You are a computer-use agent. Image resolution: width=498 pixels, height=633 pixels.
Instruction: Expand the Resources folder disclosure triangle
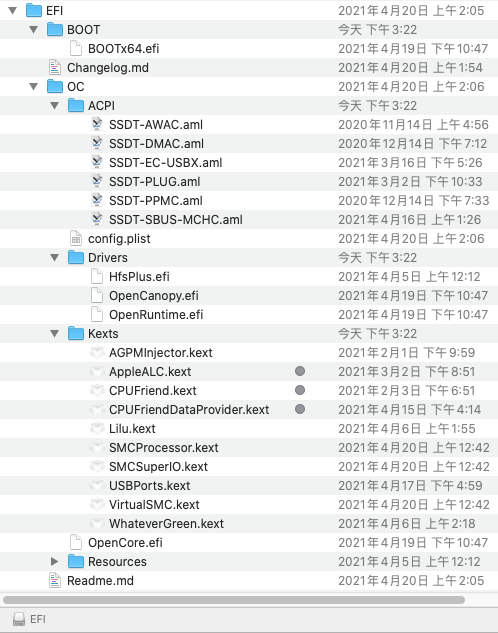[55, 562]
